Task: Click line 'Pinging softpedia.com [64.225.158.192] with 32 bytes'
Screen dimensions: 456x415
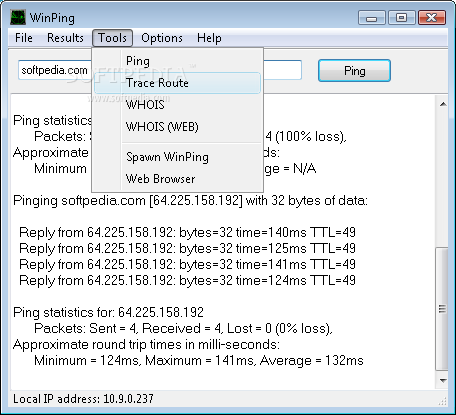Action: pos(190,201)
